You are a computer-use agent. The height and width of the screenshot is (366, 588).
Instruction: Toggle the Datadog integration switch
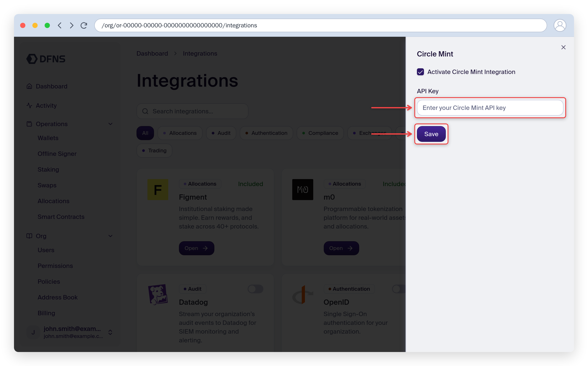(x=255, y=289)
